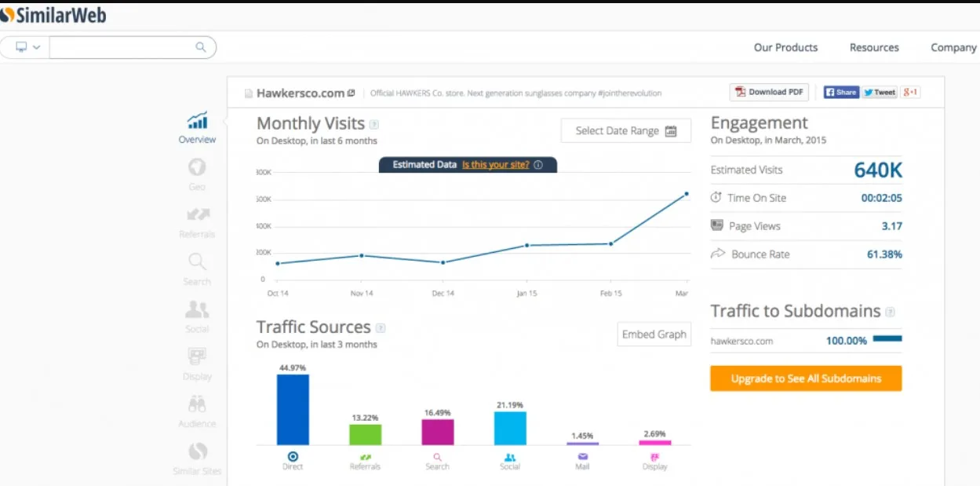This screenshot has width=980, height=486.
Task: Open Hawkersco.com external link icon
Action: point(352,93)
